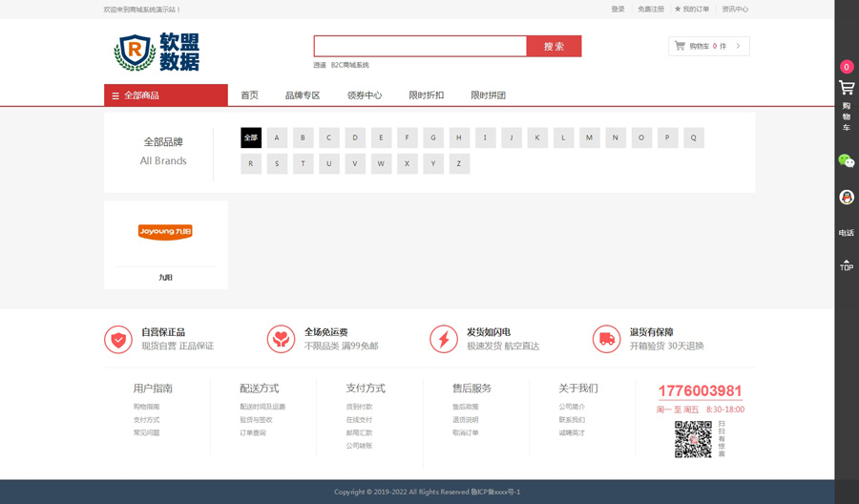Open the 限时拼团 navigation tab

[x=488, y=95]
